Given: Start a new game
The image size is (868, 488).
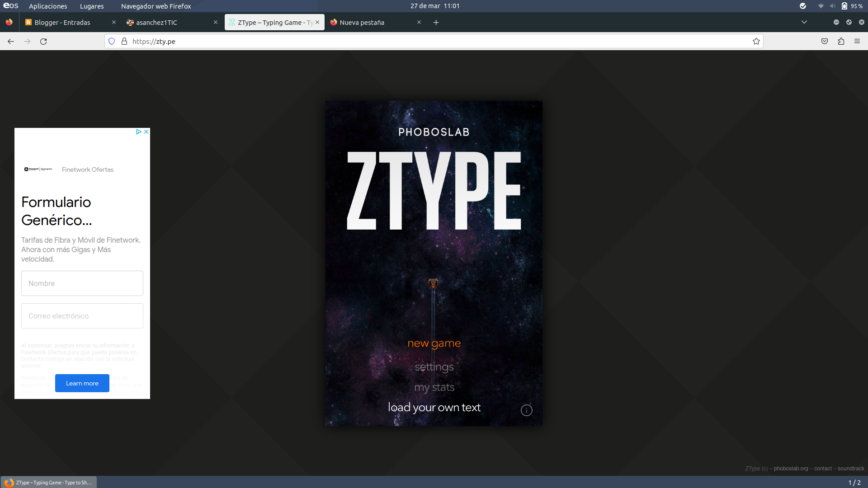Looking at the screenshot, I should click(434, 343).
